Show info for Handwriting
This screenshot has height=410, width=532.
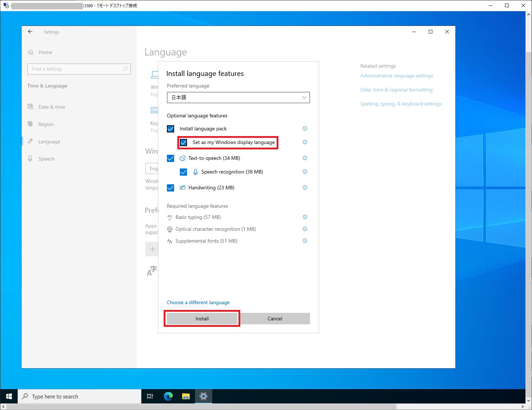coord(305,188)
